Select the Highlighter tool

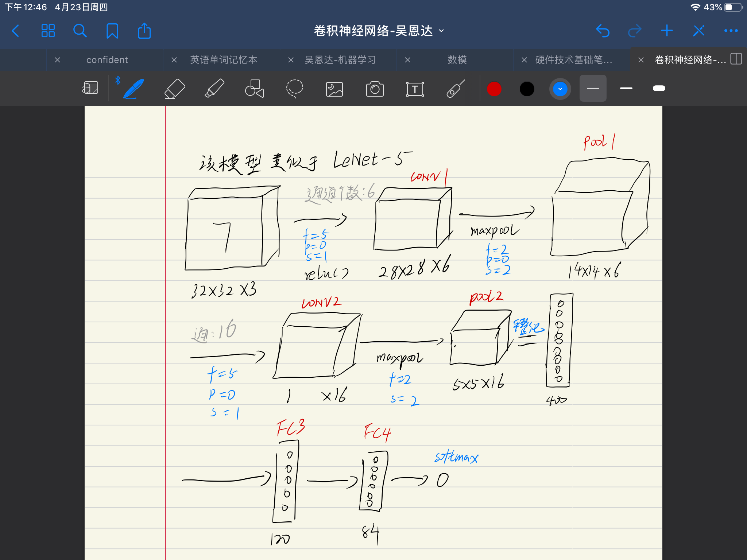(214, 88)
